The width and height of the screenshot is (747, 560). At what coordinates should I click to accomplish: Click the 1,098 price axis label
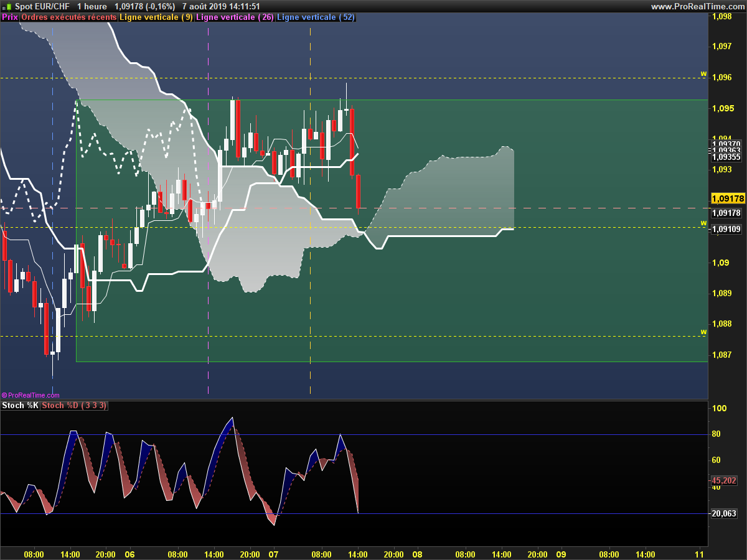(x=721, y=16)
